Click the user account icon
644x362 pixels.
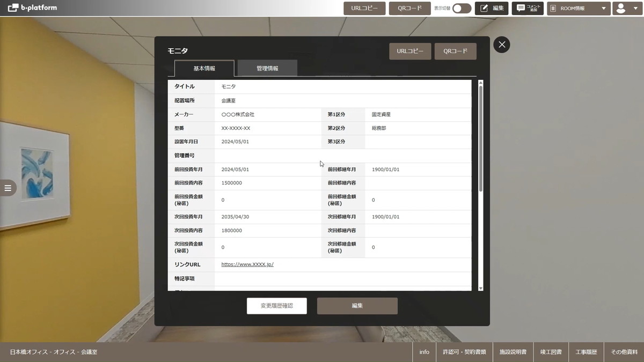point(622,9)
